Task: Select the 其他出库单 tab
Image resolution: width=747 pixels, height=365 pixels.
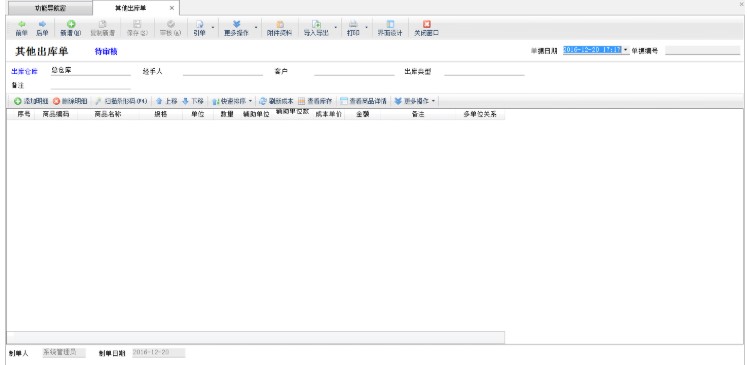Action: coord(131,8)
